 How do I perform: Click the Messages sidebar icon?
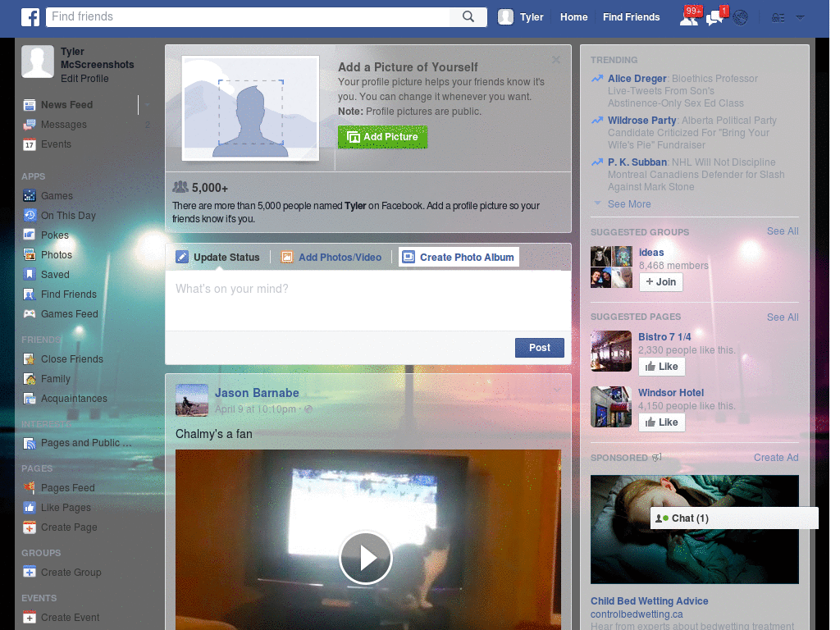click(x=30, y=125)
